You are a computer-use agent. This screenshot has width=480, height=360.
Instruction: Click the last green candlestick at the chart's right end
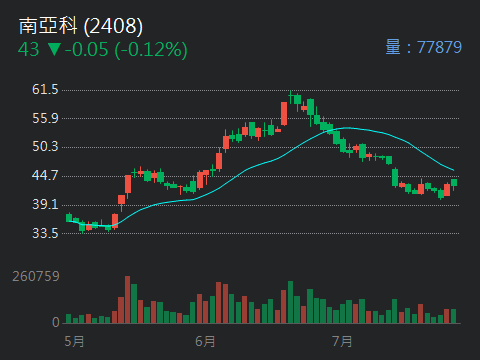click(454, 182)
